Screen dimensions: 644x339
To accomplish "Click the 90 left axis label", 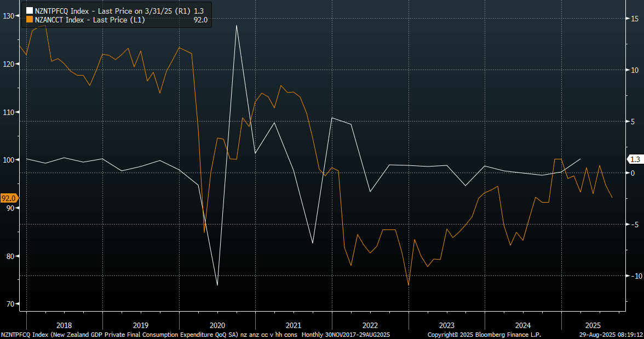I will (x=10, y=208).
